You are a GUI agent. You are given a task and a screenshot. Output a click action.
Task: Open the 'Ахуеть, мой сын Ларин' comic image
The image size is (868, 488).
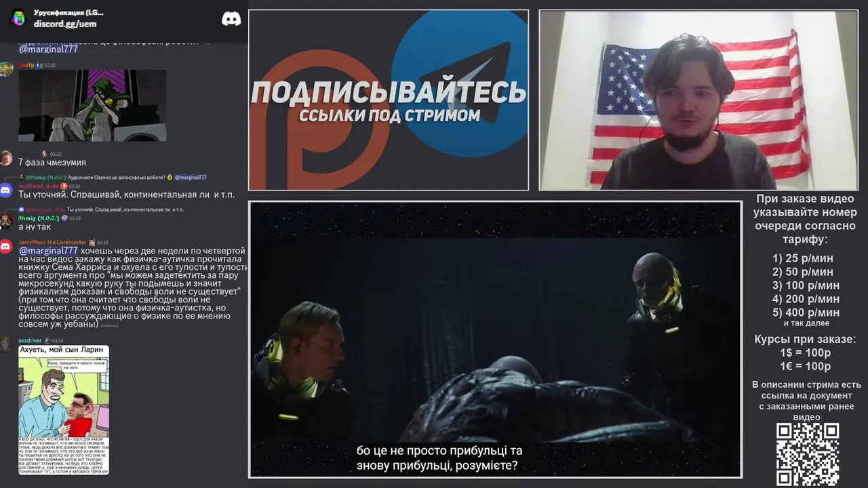[64, 410]
